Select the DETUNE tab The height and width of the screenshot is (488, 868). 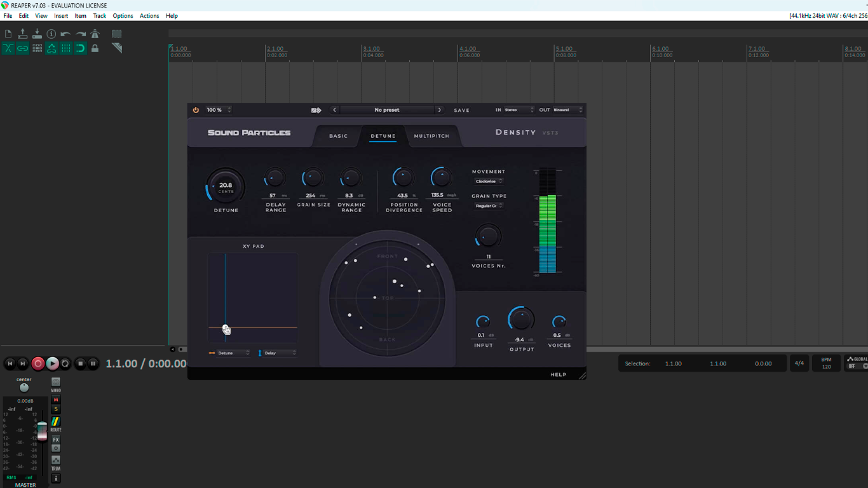tap(383, 136)
